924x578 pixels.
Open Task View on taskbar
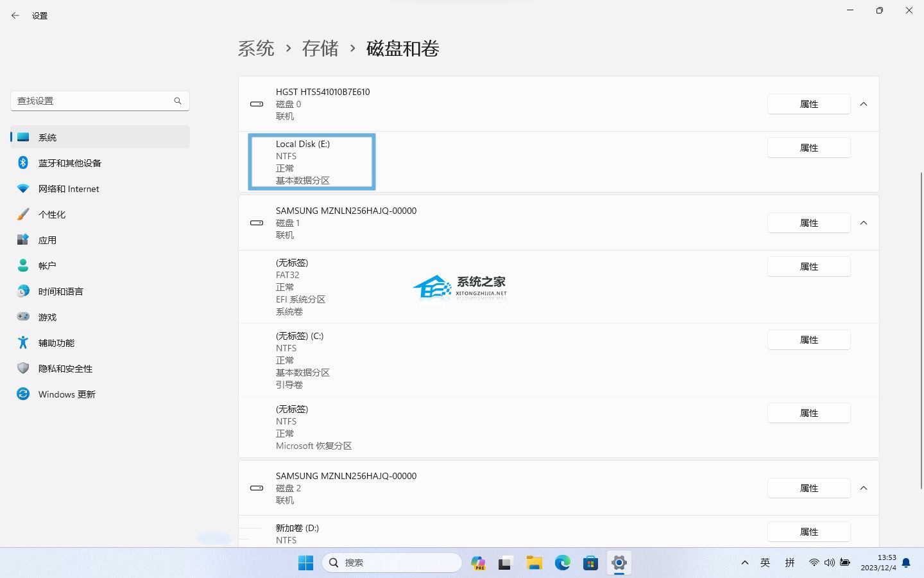[x=506, y=563]
